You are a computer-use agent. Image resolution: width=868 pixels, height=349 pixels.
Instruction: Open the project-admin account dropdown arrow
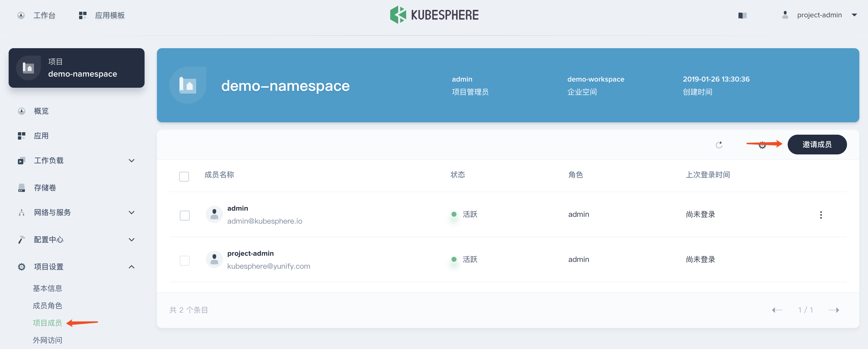[x=854, y=15]
